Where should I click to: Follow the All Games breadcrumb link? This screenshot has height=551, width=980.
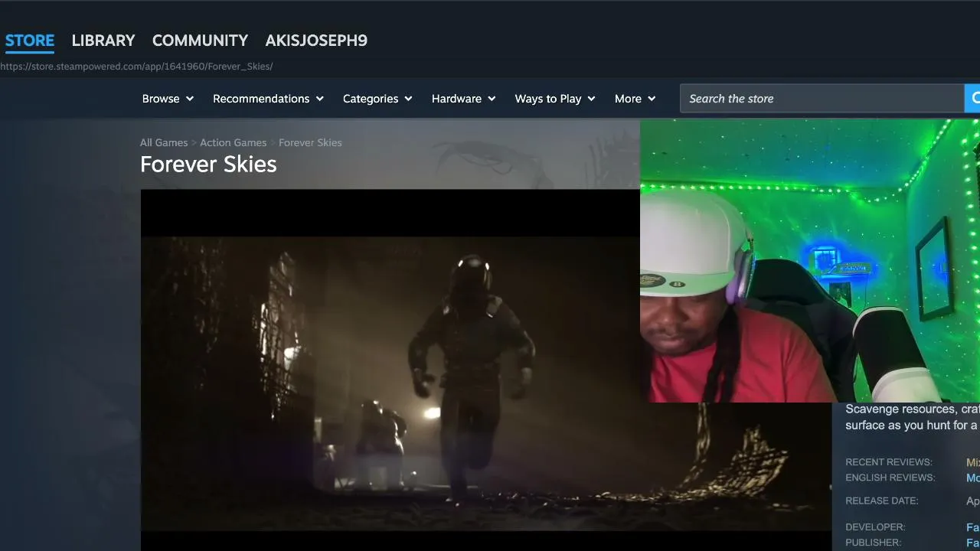164,142
